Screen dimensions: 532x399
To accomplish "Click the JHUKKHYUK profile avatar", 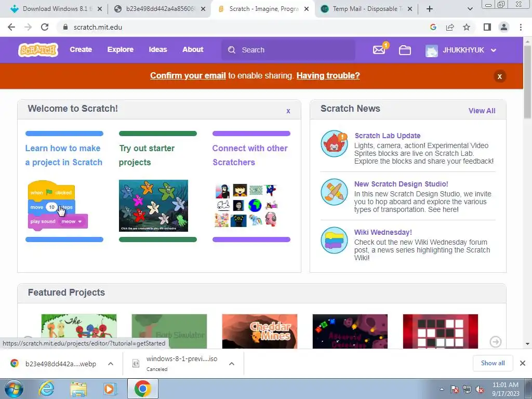I will tap(432, 50).
